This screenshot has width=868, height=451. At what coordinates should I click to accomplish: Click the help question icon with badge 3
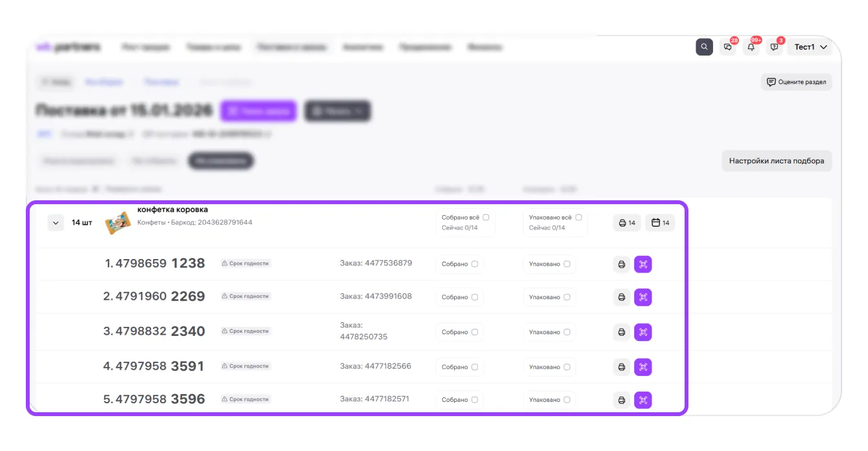click(x=774, y=47)
